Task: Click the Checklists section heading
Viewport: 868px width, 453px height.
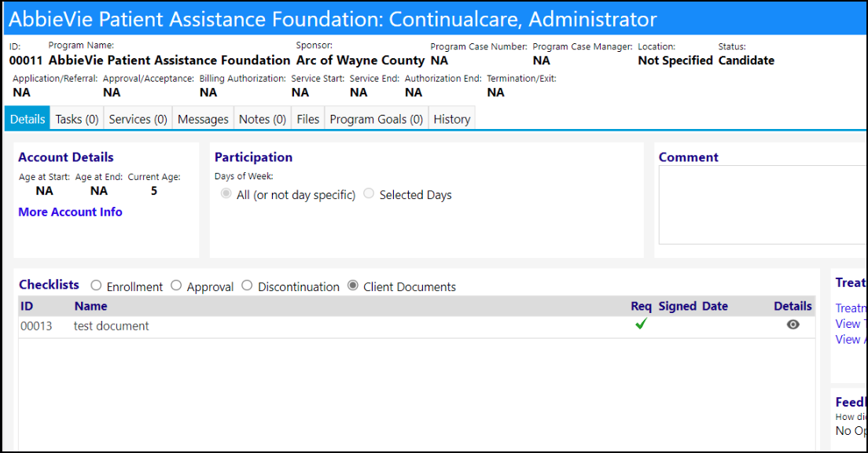Action: click(x=49, y=285)
